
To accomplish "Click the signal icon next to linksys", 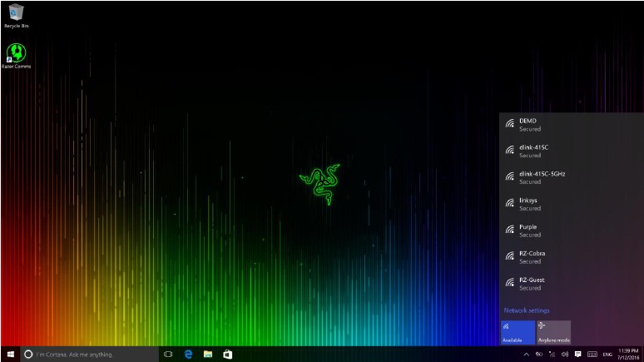I will [x=510, y=203].
